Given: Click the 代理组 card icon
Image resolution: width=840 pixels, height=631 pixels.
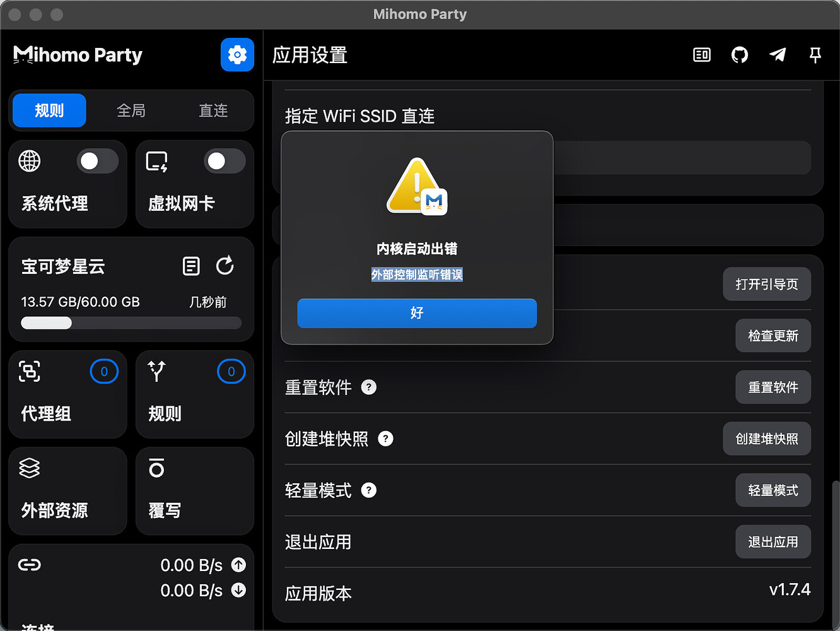Looking at the screenshot, I should [x=30, y=371].
